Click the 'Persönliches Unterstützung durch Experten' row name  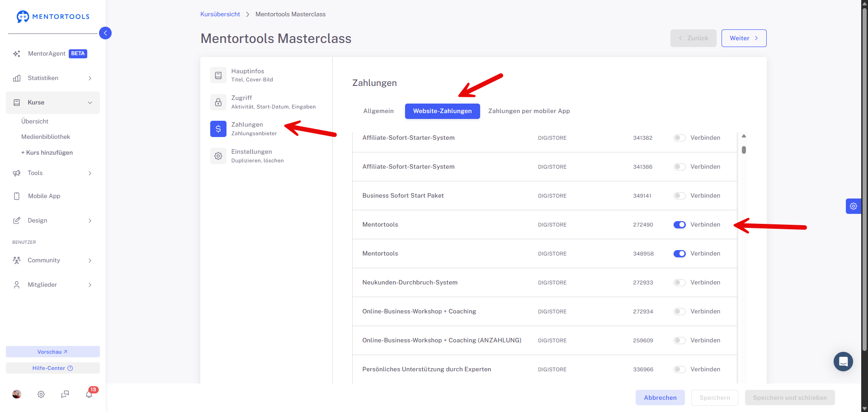click(x=426, y=369)
